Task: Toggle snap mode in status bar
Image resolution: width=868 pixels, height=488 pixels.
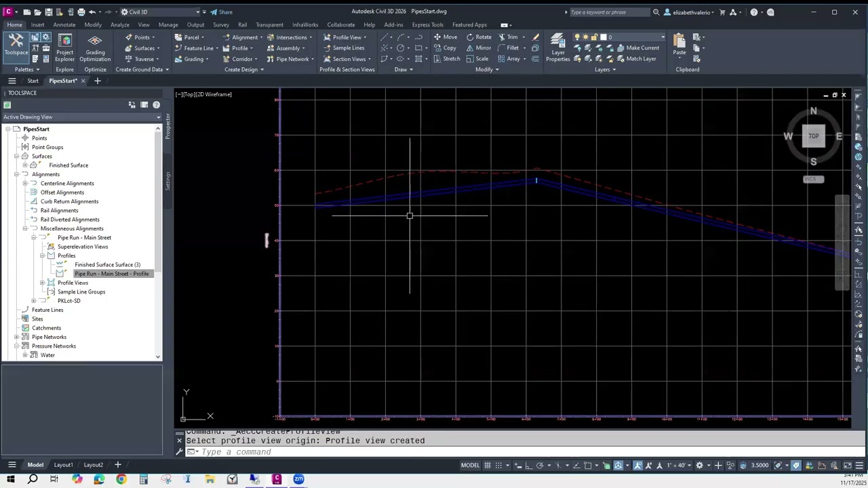Action: (498, 465)
